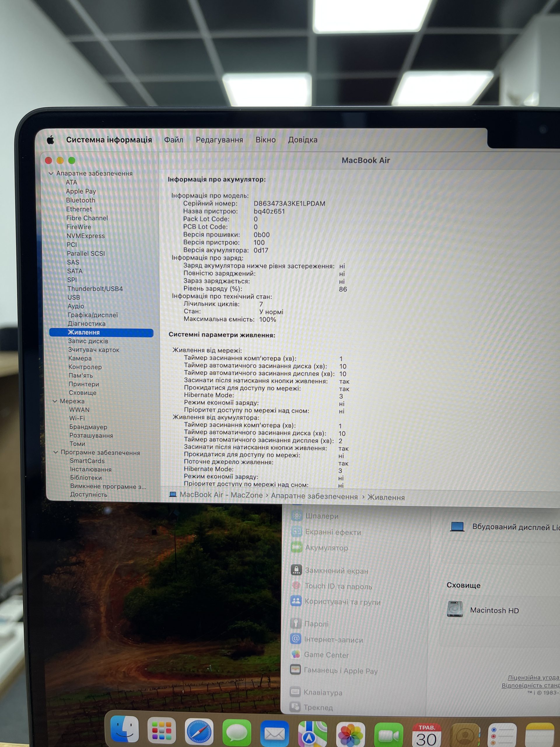Collapse the Програмне забезпечення section
Screen dimensions: 560x747
tap(56, 452)
